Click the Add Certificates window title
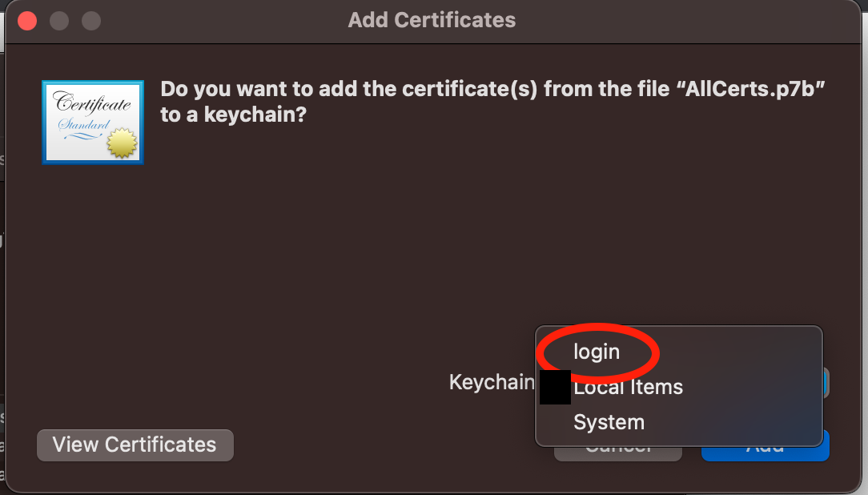The image size is (868, 495). (x=432, y=20)
